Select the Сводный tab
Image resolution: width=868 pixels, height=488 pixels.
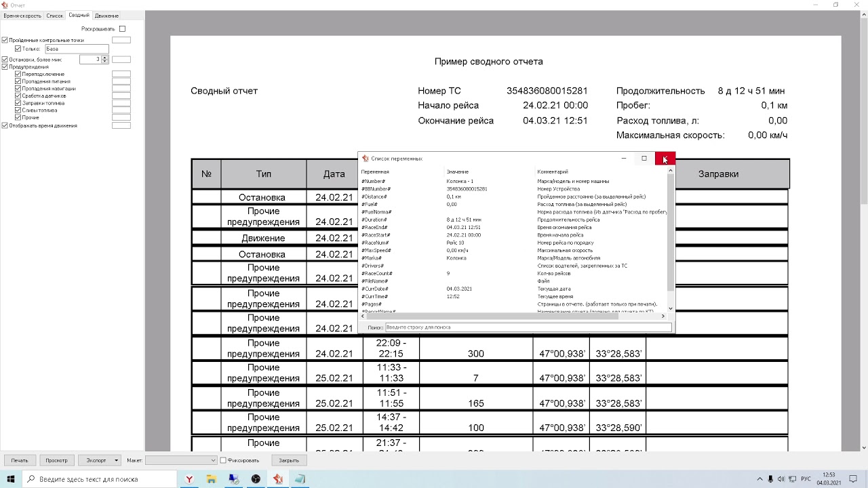point(79,15)
